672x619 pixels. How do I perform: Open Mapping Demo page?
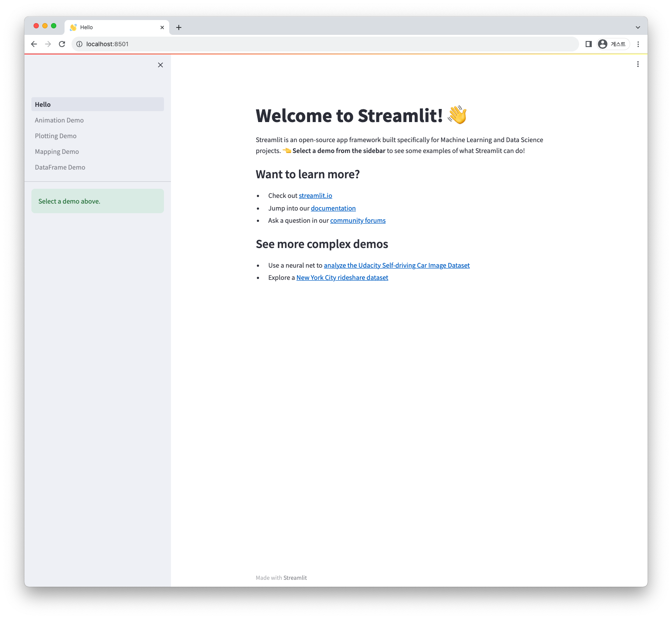98,151
